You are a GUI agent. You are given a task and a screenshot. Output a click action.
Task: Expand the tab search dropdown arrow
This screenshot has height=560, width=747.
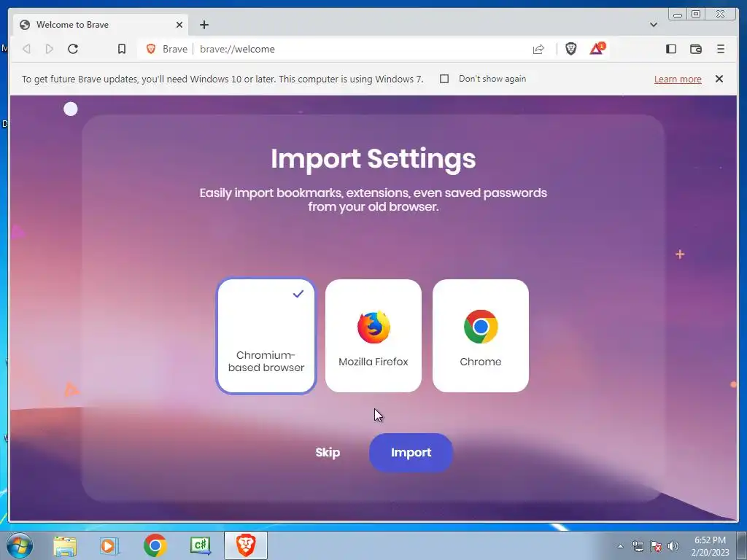[654, 25]
